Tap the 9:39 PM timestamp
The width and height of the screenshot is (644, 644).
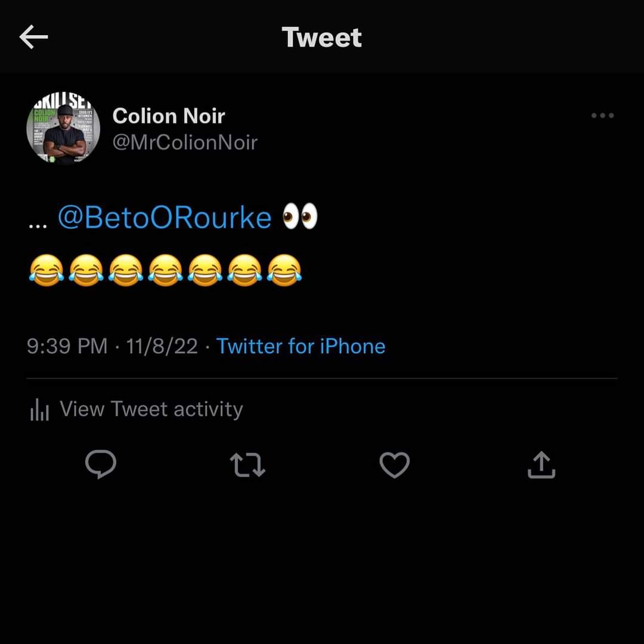67,346
